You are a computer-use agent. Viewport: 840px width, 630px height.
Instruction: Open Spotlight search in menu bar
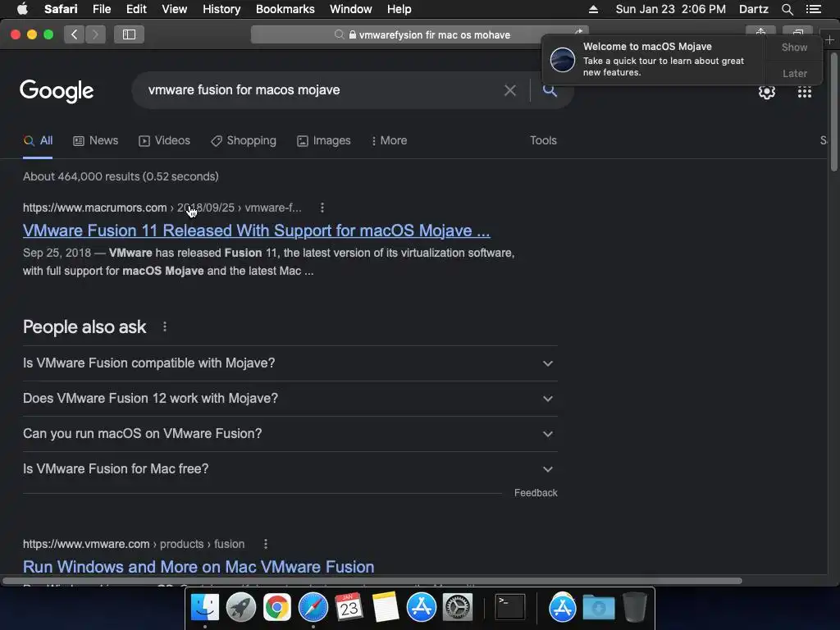point(787,9)
